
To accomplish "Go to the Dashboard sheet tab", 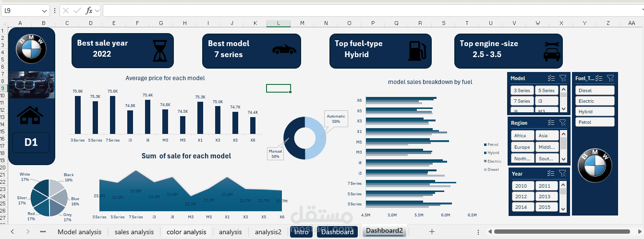I will click(338, 232).
